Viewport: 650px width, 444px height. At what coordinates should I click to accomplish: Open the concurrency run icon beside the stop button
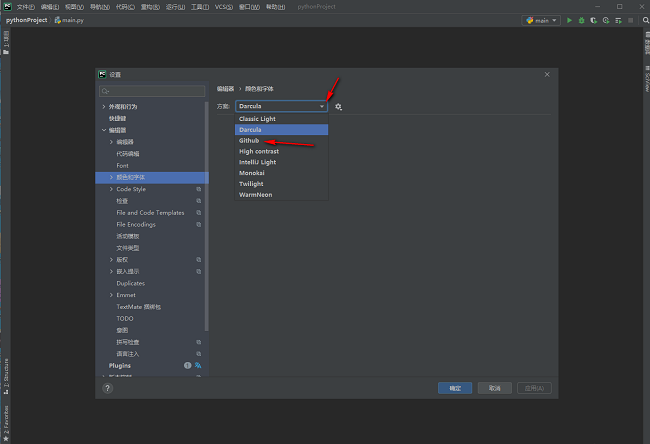(x=618, y=20)
